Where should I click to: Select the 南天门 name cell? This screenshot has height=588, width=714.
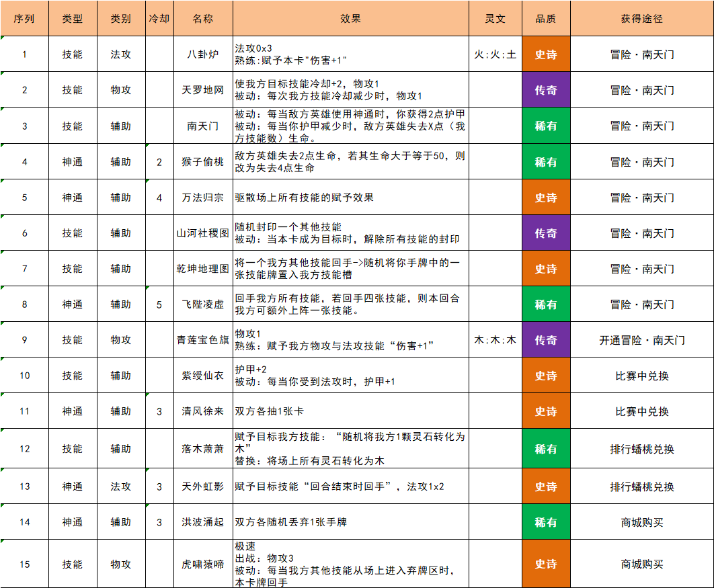tap(203, 126)
